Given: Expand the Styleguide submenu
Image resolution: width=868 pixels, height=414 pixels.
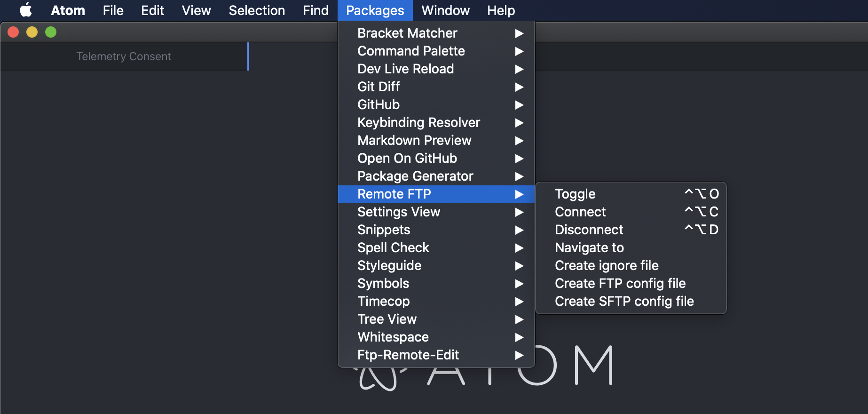Looking at the screenshot, I should click(x=436, y=266).
